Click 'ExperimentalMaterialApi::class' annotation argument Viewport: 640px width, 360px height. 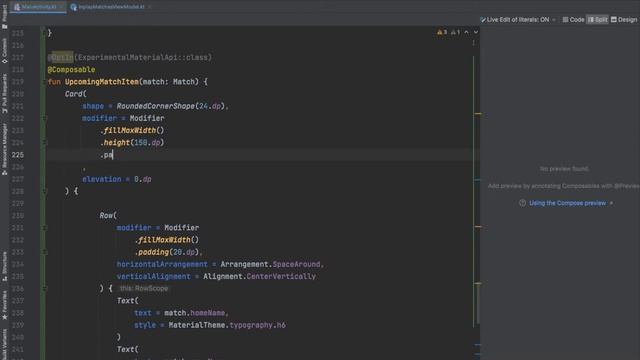143,58
